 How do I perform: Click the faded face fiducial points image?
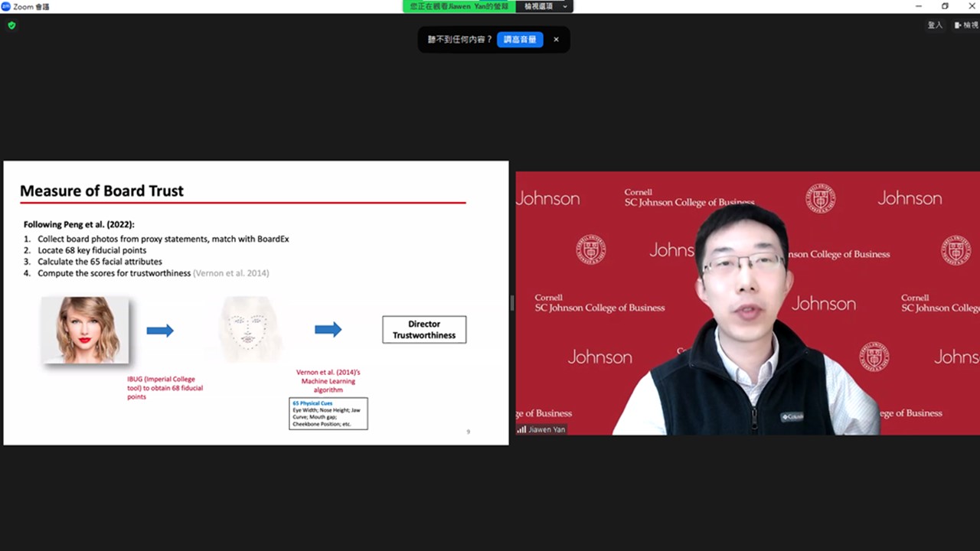[250, 330]
